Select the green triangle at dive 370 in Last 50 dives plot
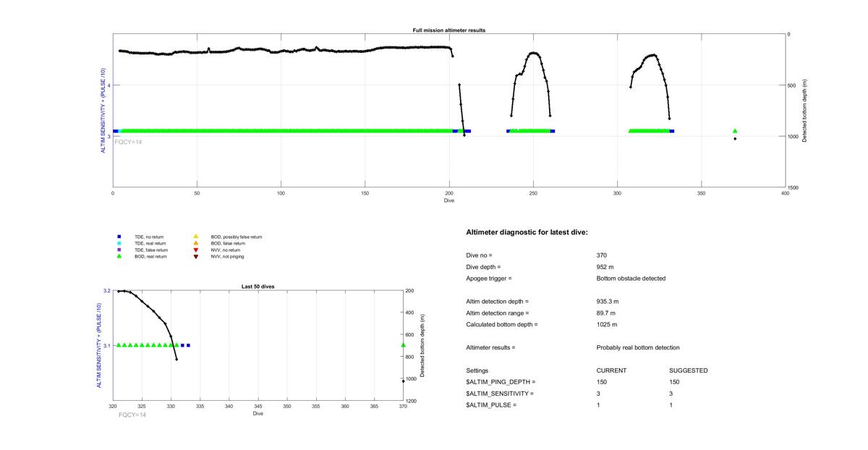868x450 pixels. tap(403, 345)
